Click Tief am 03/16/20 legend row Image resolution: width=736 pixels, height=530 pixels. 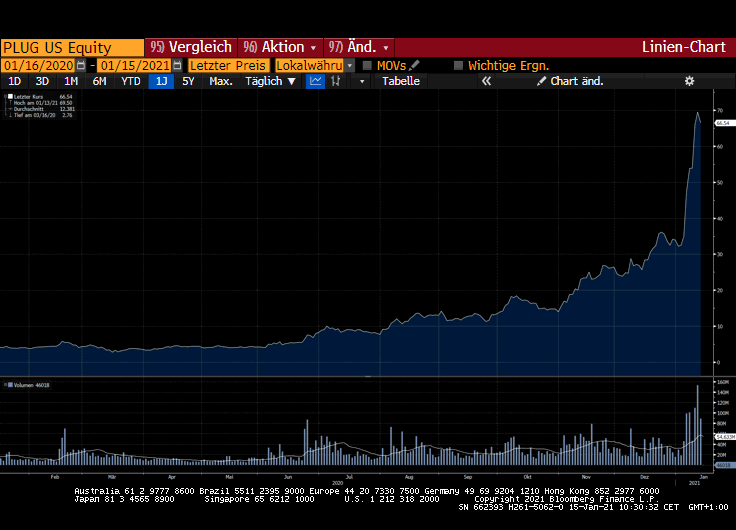pos(42,115)
